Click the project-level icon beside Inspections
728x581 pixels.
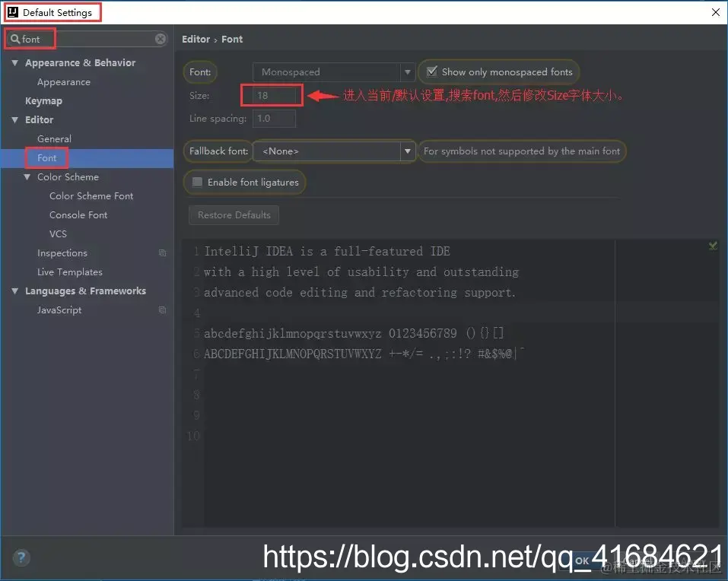pyautogui.click(x=162, y=253)
